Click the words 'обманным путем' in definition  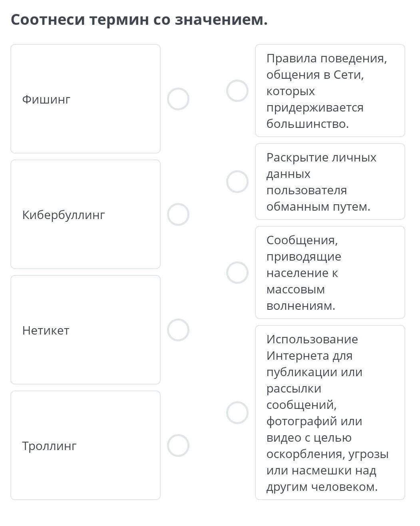pos(318,207)
